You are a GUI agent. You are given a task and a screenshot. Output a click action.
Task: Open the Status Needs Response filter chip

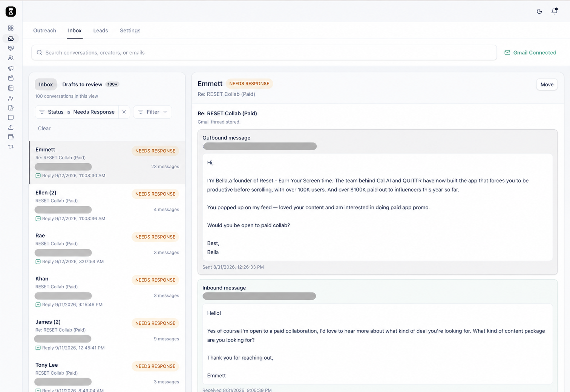(77, 112)
